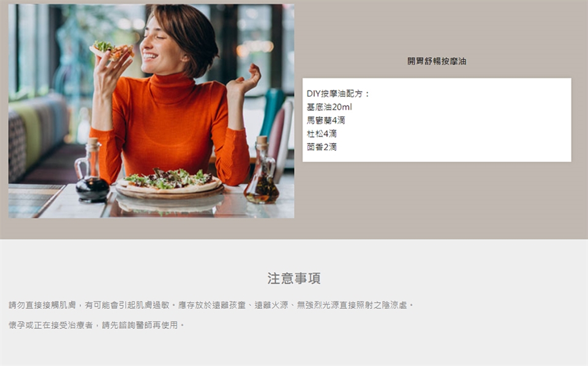Select the 基底油20ml ingredient line
588x366 pixels.
pyautogui.click(x=330, y=107)
